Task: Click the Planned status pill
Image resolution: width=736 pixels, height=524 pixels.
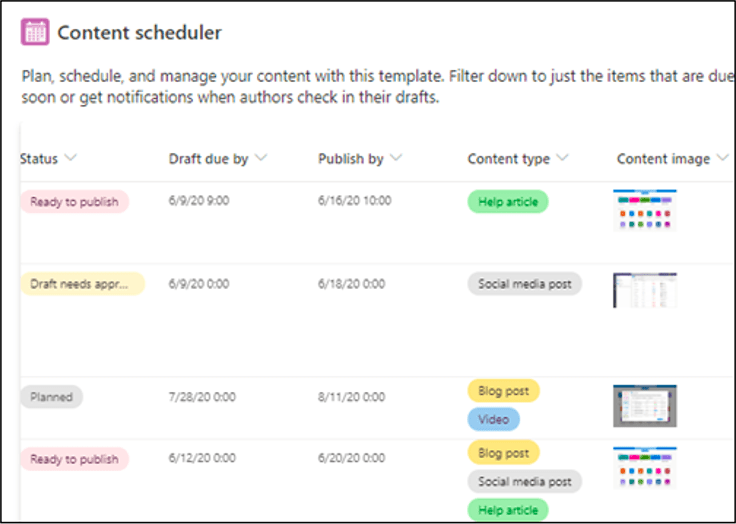Action: (51, 397)
